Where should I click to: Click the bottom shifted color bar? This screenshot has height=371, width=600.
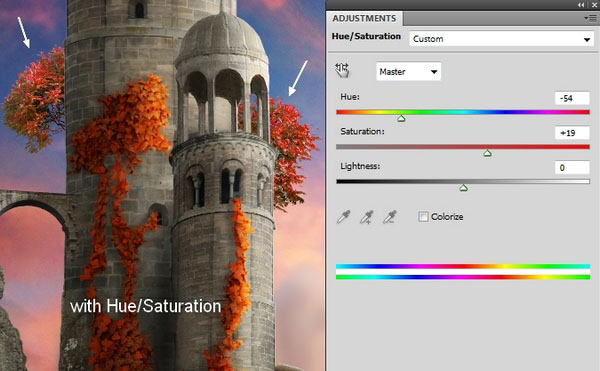click(463, 277)
